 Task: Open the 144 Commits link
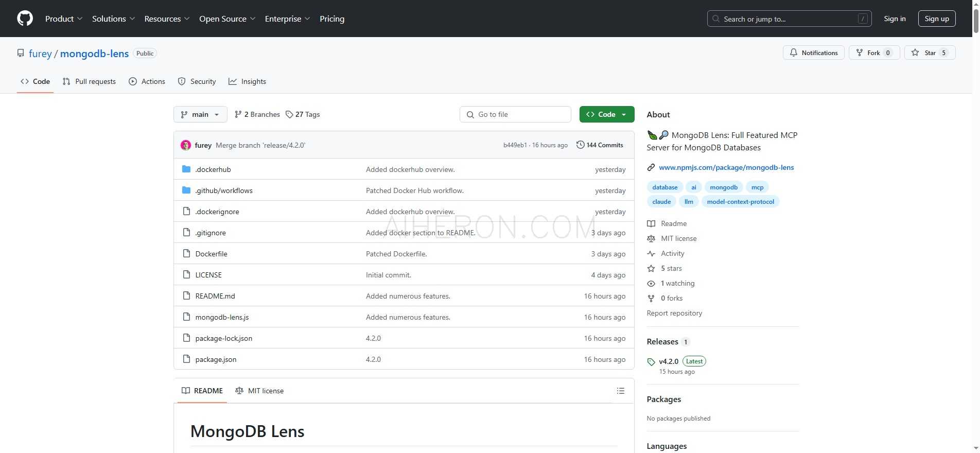coord(600,145)
